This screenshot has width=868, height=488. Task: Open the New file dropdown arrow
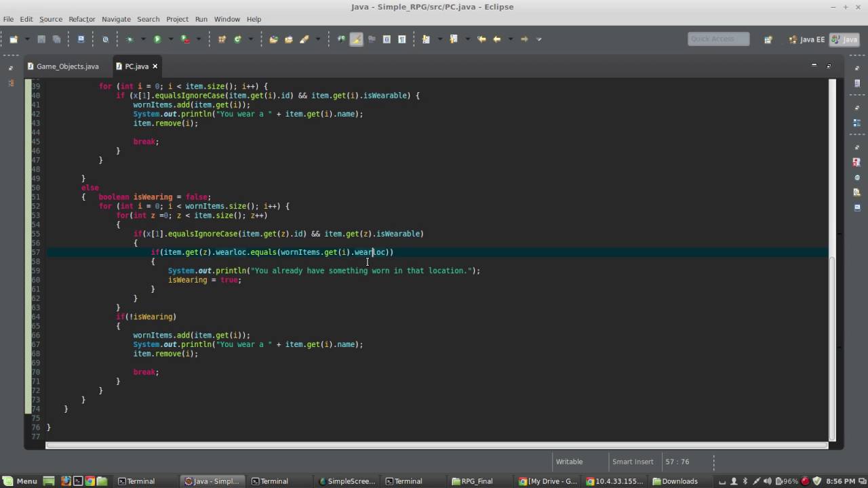pyautogui.click(x=27, y=39)
